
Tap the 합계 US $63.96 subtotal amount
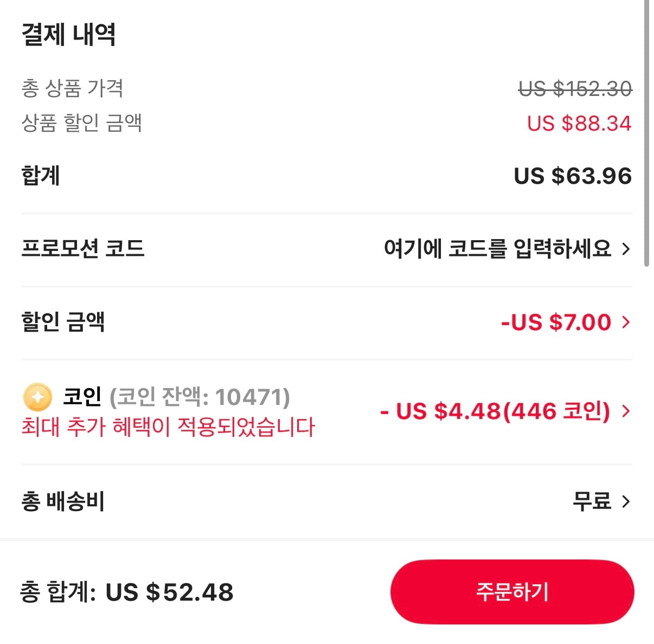(573, 176)
